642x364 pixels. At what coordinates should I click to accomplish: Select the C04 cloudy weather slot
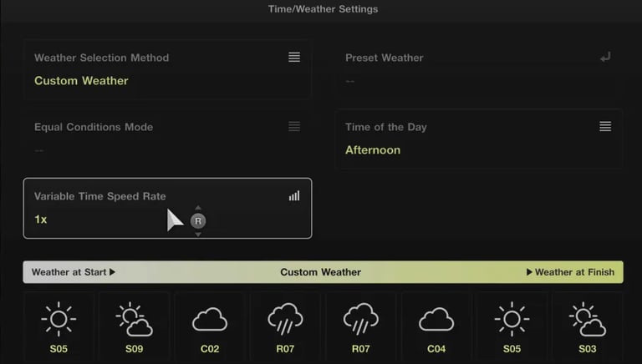[x=436, y=327]
